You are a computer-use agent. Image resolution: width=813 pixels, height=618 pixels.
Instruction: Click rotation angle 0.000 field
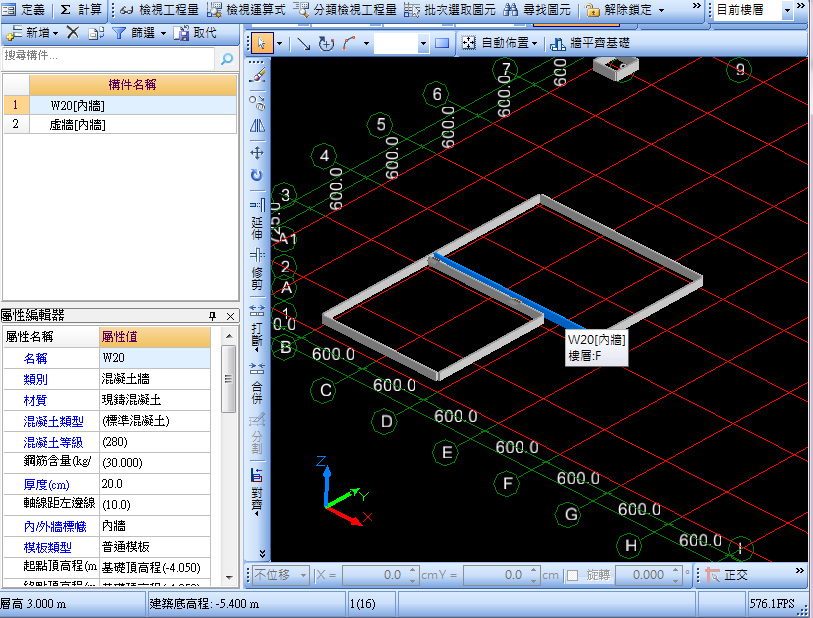point(648,575)
